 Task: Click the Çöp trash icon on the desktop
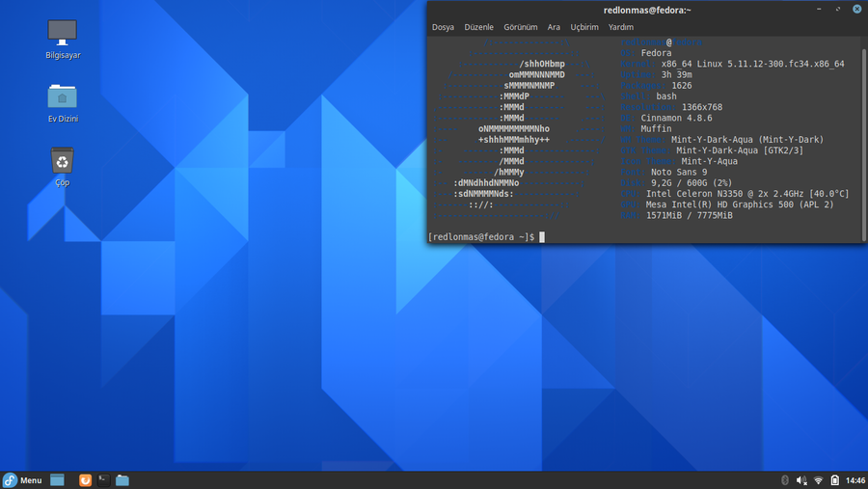coord(62,160)
